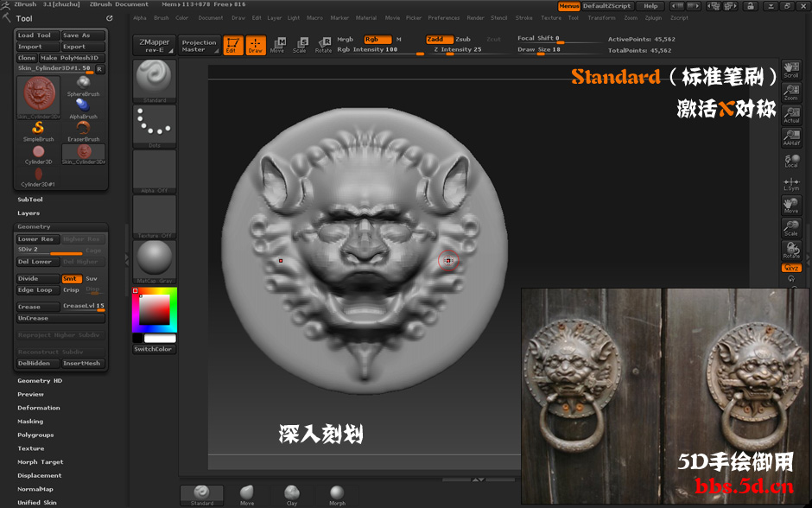Open the Dots stroke picker
Image resolution: width=812 pixels, height=508 pixels.
pyautogui.click(x=155, y=126)
